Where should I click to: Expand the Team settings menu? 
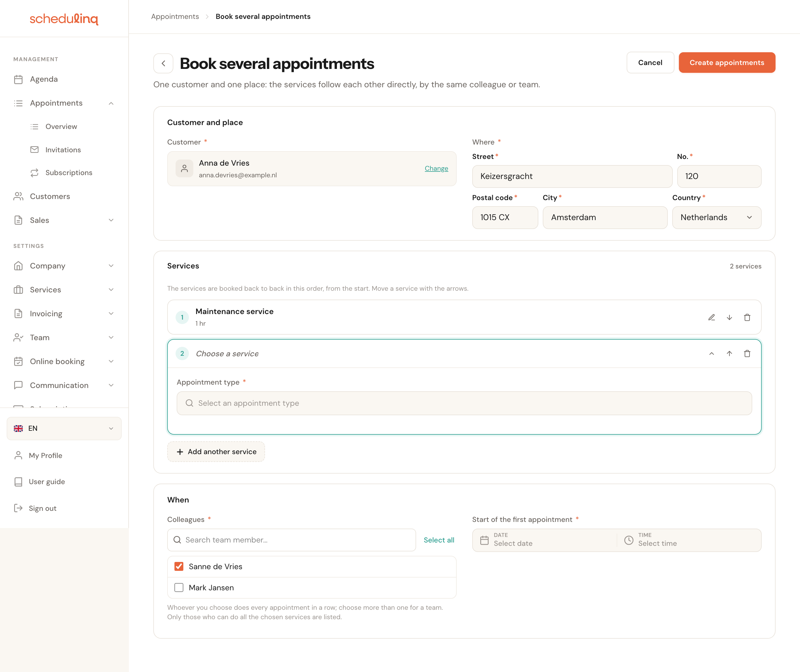click(x=64, y=337)
